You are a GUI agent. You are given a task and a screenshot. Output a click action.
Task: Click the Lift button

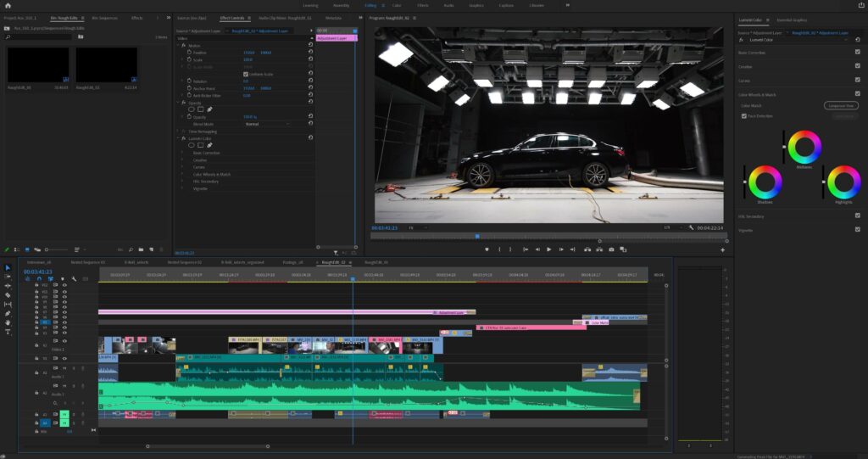(587, 249)
